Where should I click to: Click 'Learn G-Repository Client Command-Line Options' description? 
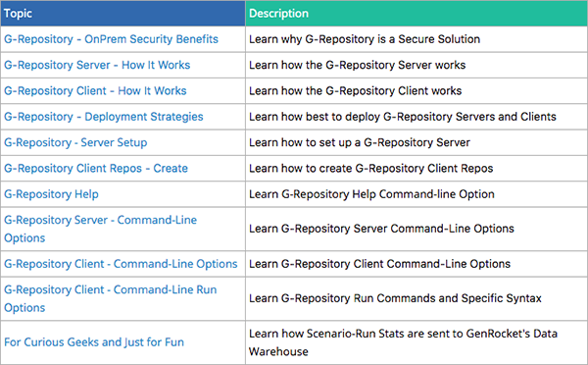click(x=379, y=264)
